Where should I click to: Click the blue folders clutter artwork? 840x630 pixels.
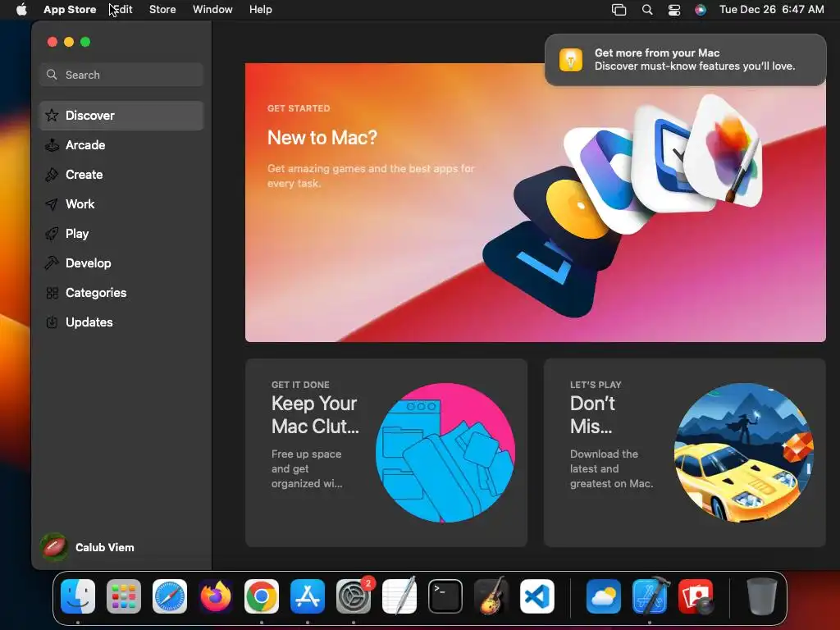[x=445, y=453]
